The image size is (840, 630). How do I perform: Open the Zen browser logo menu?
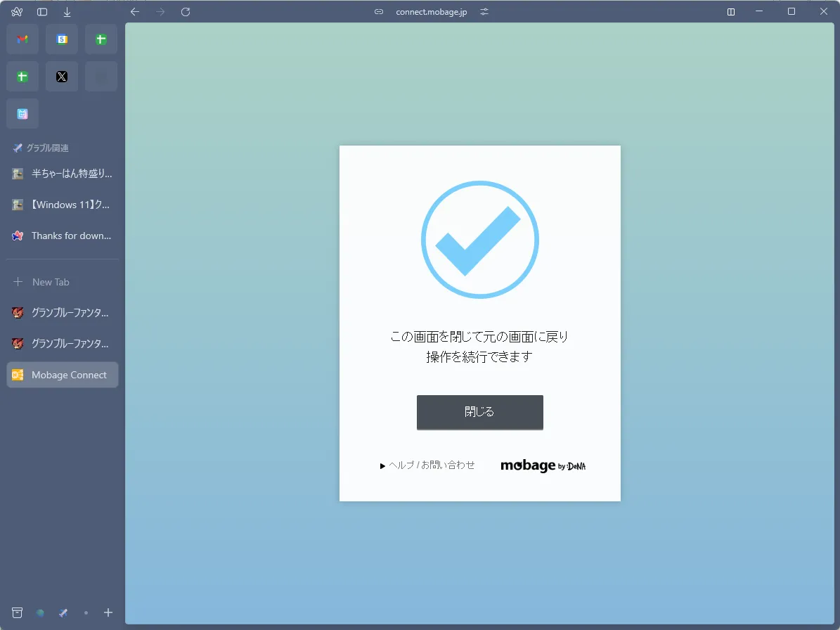pos(17,12)
